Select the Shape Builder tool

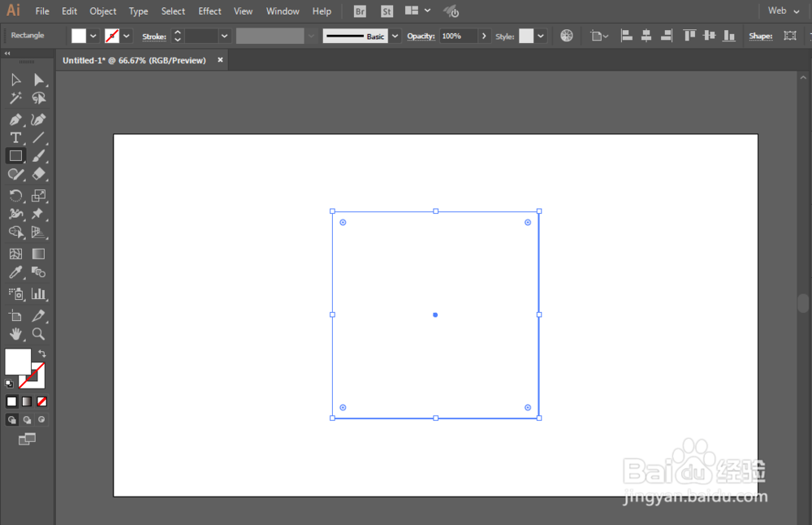[15, 232]
